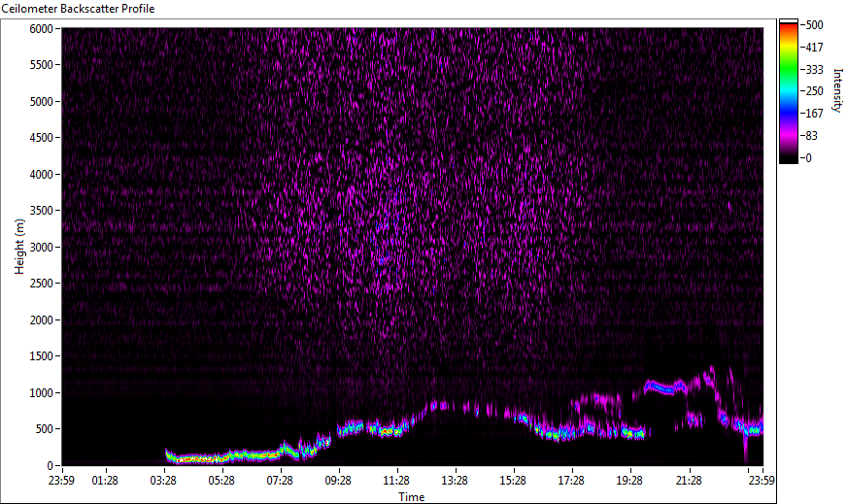Click the last 23:59 time label
Image resolution: width=847 pixels, height=504 pixels.
pyautogui.click(x=762, y=480)
